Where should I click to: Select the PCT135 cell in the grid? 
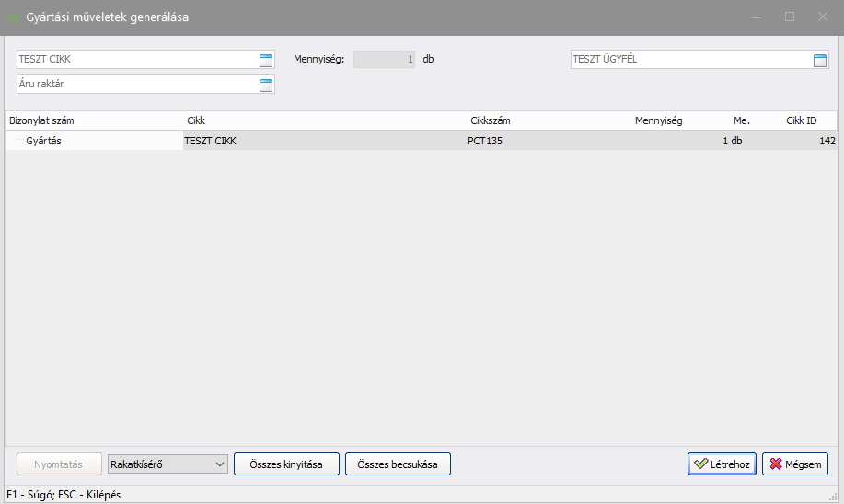tap(485, 141)
